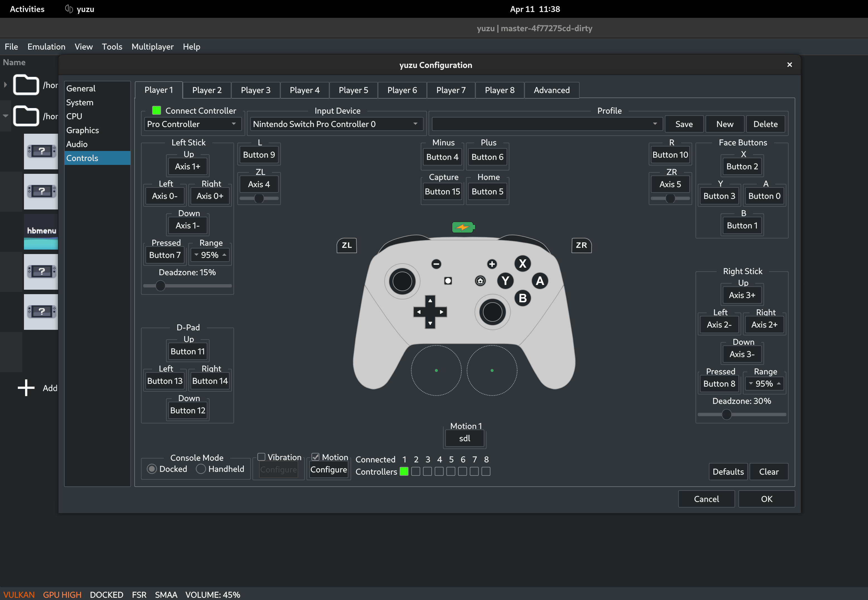This screenshot has height=600, width=868.
Task: Expand the first game directory folder
Action: (x=5, y=85)
